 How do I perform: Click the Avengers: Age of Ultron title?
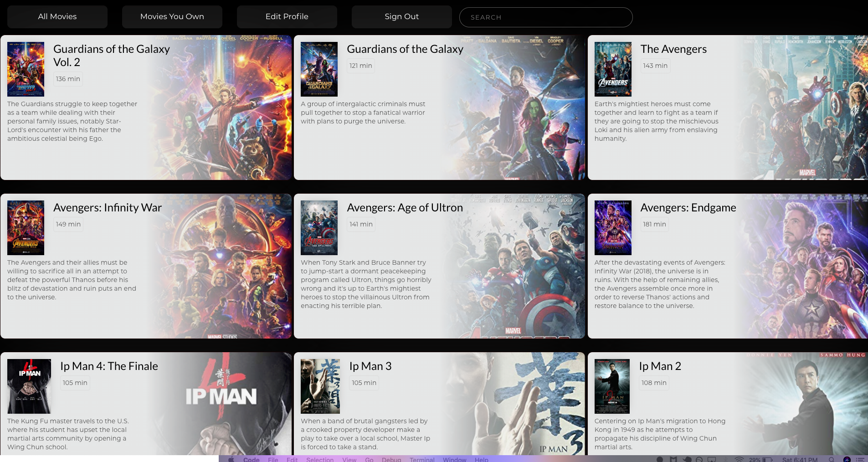tap(405, 208)
